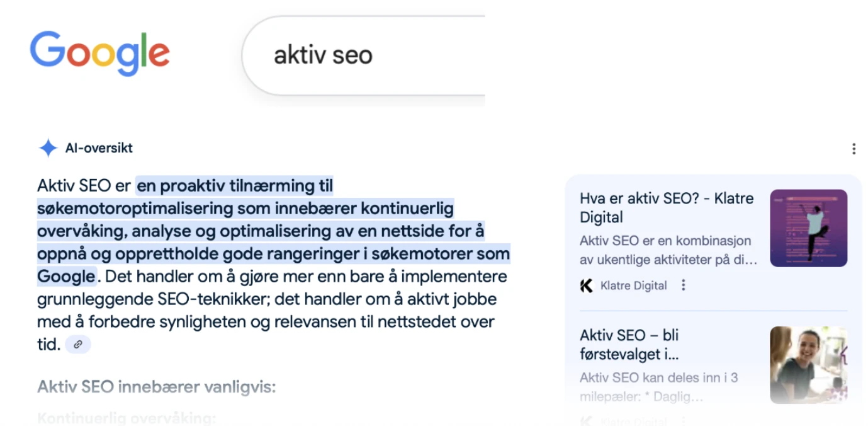Open the AI overview three-dot options menu
This screenshot has height=426, width=868.
(854, 149)
